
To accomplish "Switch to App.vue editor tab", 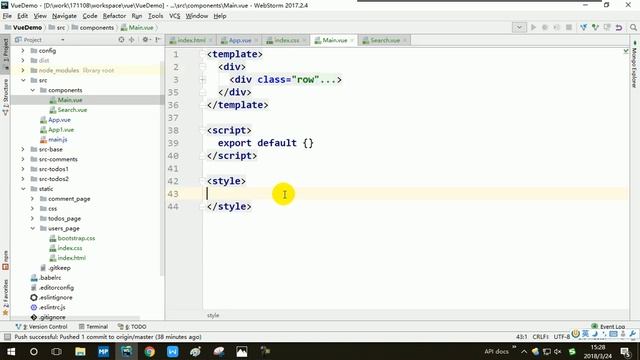I will (x=239, y=40).
